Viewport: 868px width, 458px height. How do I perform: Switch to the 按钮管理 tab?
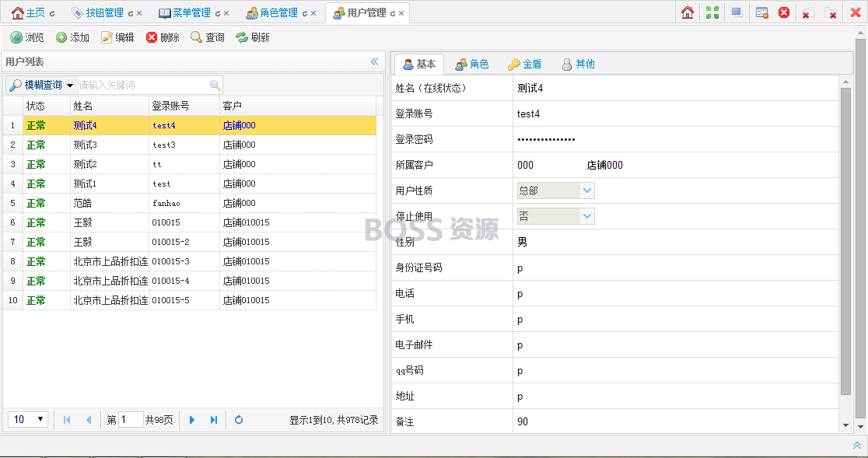coord(97,12)
